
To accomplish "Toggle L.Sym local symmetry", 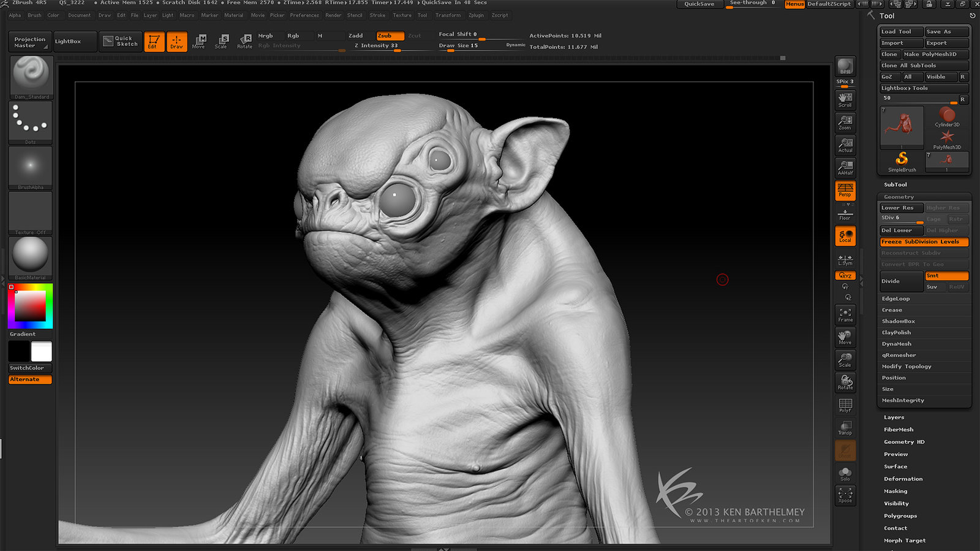I will [845, 260].
